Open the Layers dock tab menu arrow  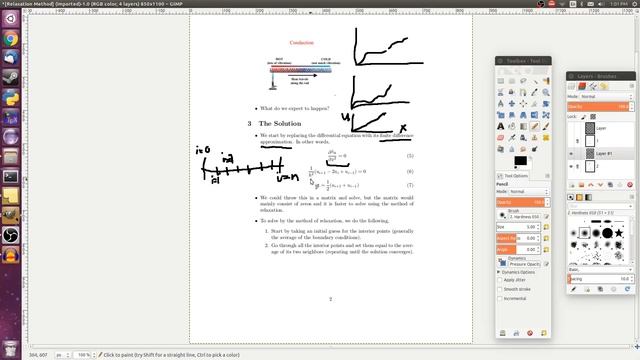pyautogui.click(x=631, y=86)
